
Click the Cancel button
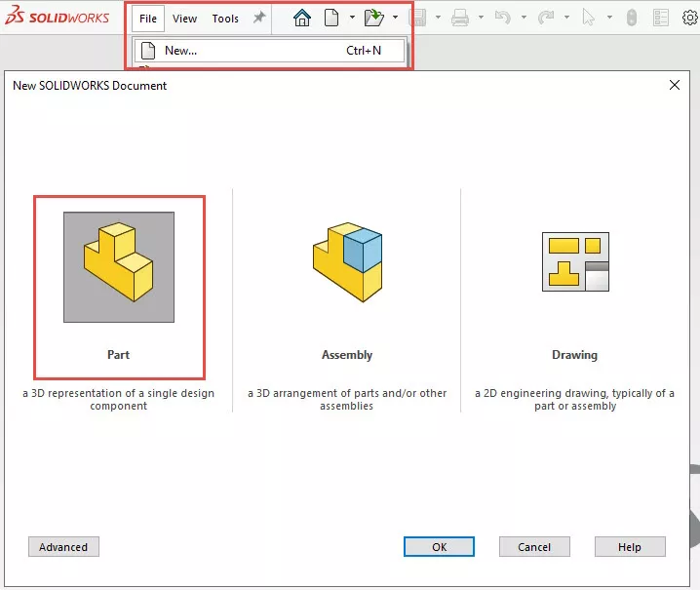[x=534, y=547]
